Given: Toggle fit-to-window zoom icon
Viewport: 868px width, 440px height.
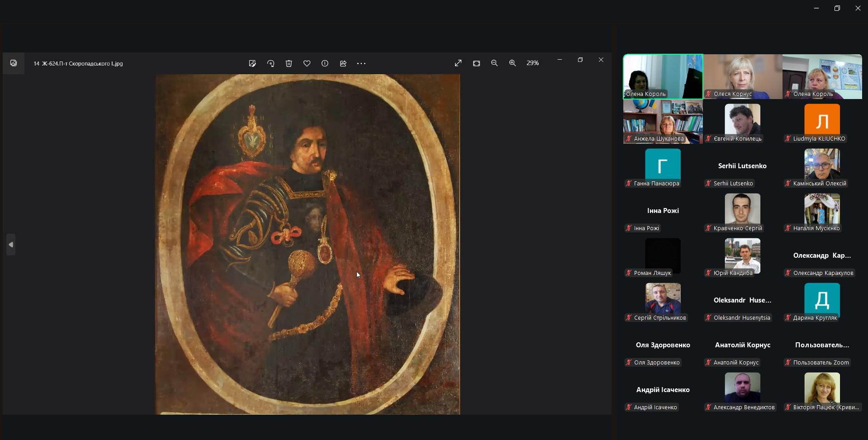Looking at the screenshot, I should [476, 63].
